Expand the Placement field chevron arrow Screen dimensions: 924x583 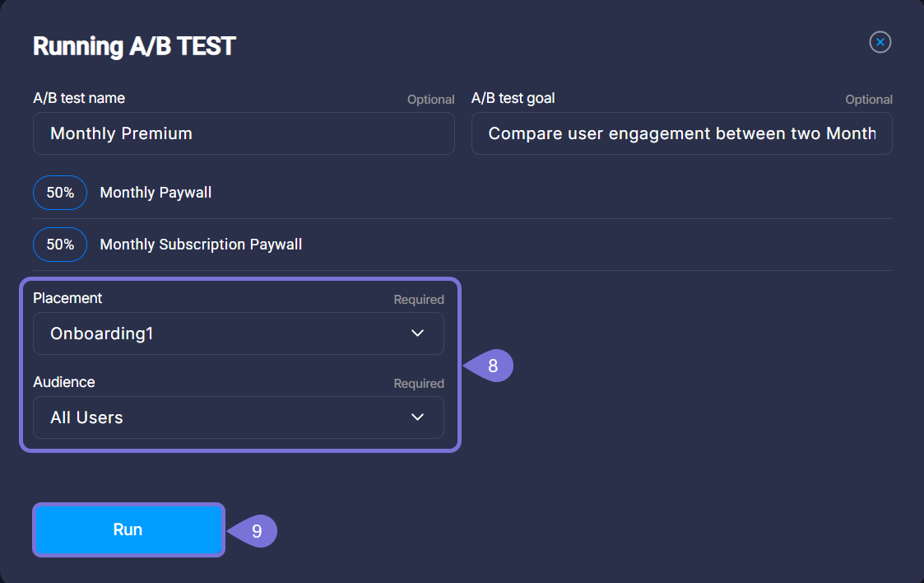417,333
